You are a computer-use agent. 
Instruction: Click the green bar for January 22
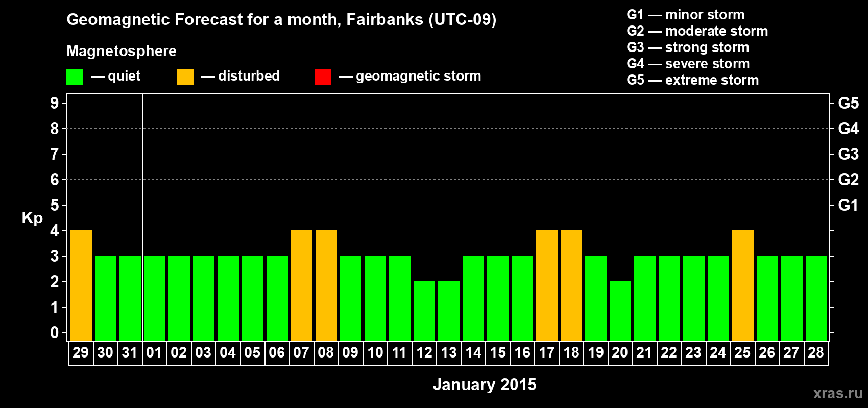pos(669,298)
